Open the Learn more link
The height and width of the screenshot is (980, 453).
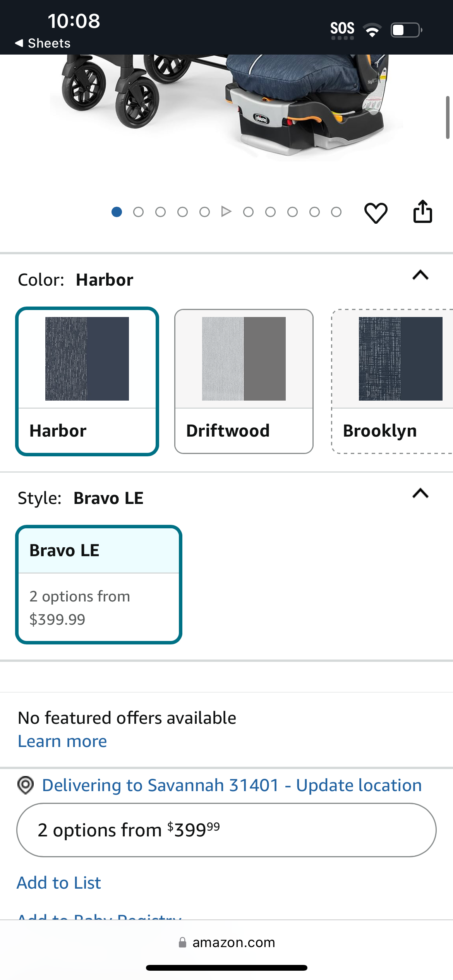tap(62, 741)
